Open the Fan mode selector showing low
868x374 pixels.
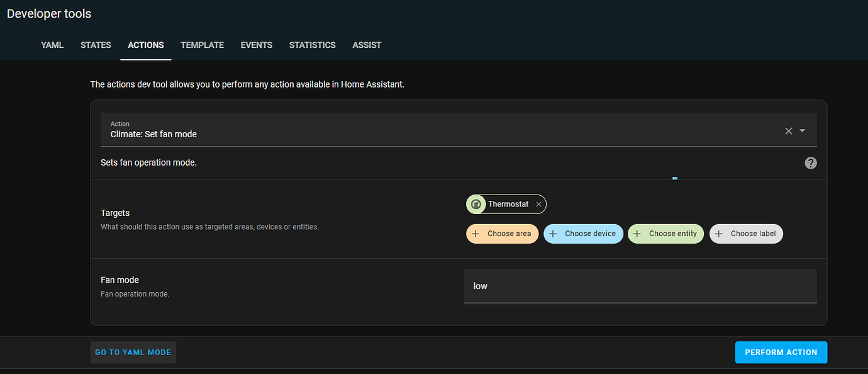[640, 286]
